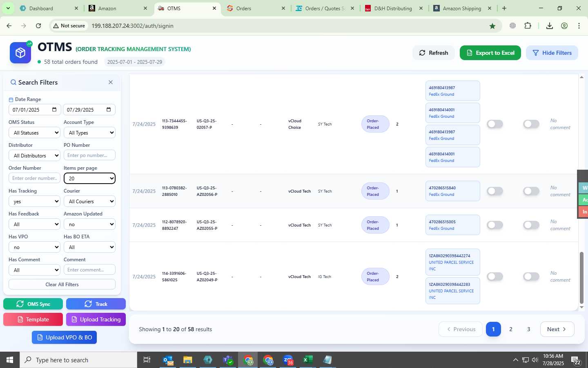
Task: Close the Search Filters panel
Action: [111, 82]
